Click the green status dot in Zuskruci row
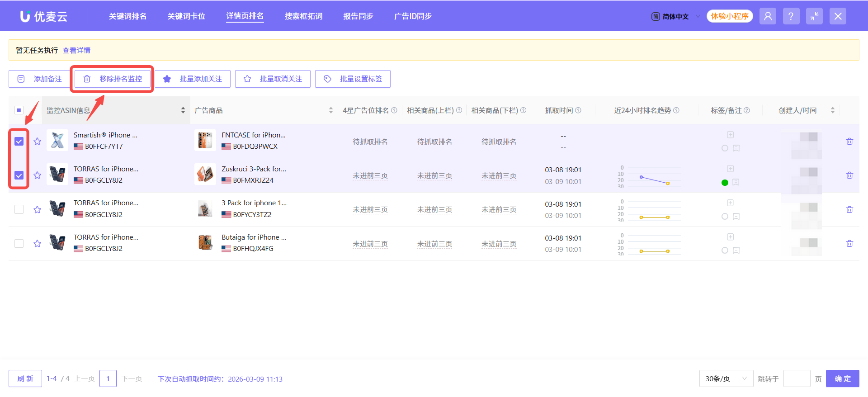 coord(725,183)
